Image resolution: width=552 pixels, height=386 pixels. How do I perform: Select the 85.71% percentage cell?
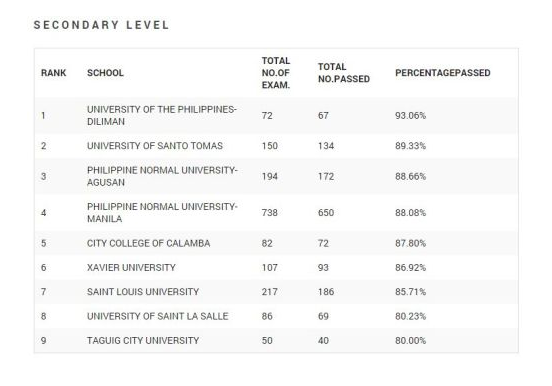(x=410, y=292)
